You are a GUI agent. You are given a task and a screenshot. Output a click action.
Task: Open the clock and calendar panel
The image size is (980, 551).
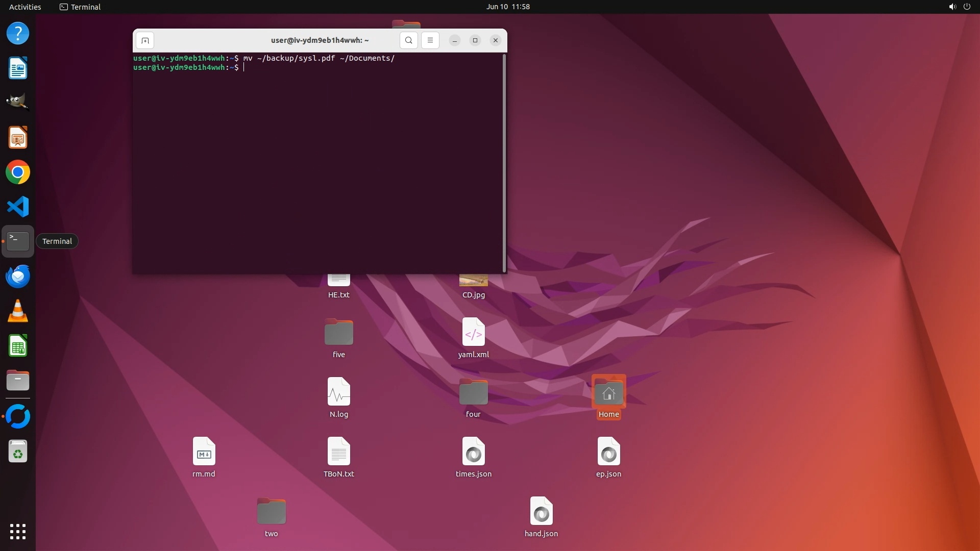pos(507,7)
